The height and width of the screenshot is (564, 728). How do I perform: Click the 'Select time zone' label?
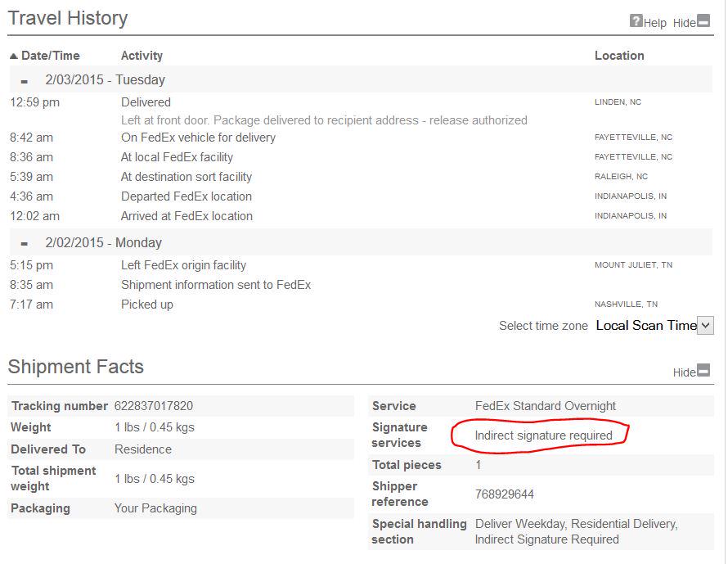(x=543, y=326)
